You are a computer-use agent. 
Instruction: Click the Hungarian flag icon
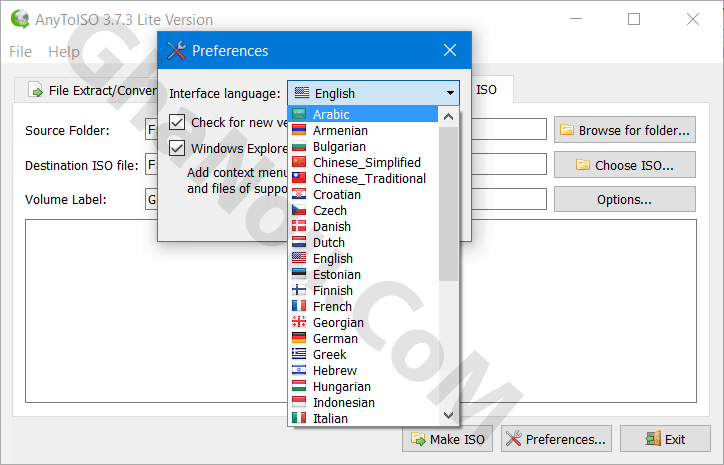(299, 386)
